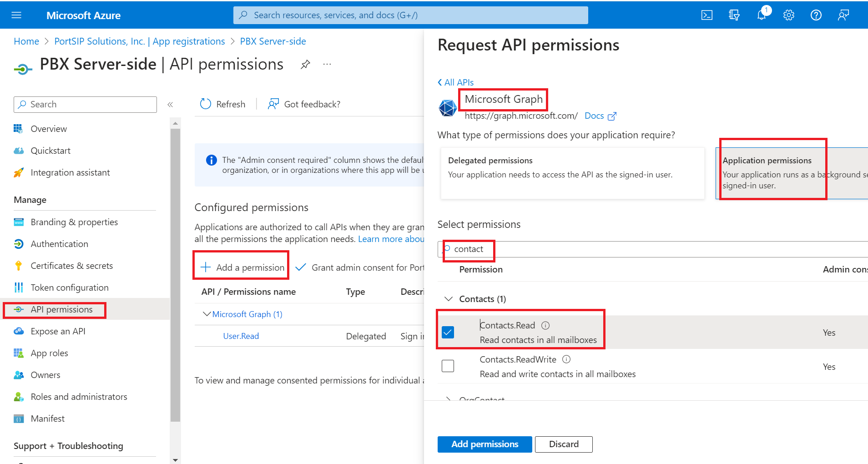Open the portal hamburger menu

16,15
